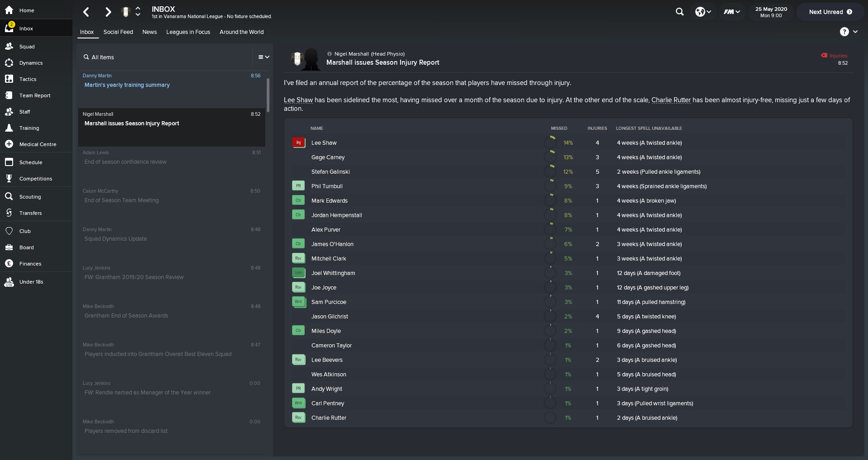Open the Medical Centre sidebar icon
Image resolution: width=868 pixels, height=460 pixels.
point(9,144)
